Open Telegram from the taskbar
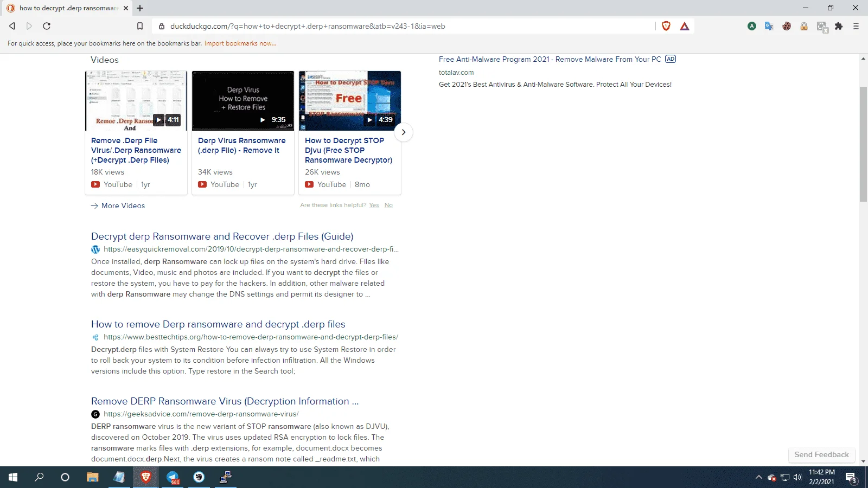The height and width of the screenshot is (488, 868). (173, 477)
